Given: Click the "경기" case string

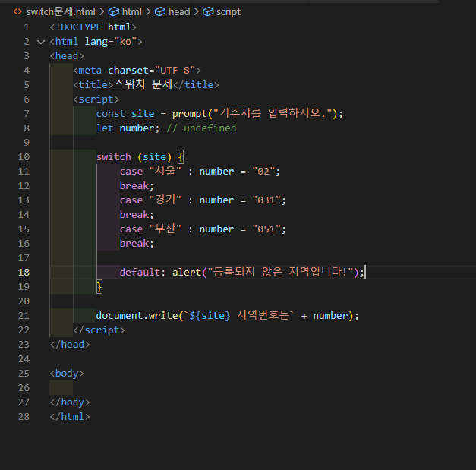Looking at the screenshot, I should tap(165, 200).
